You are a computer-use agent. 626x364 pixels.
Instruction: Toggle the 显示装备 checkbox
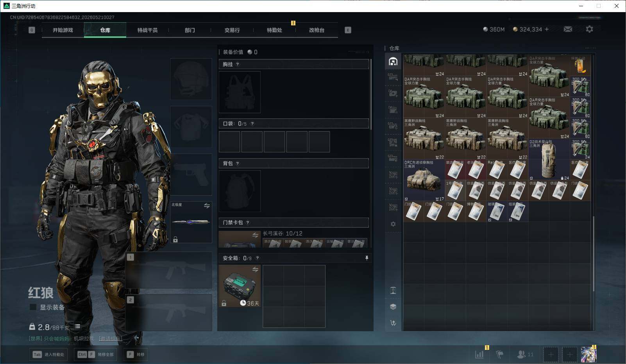point(33,307)
